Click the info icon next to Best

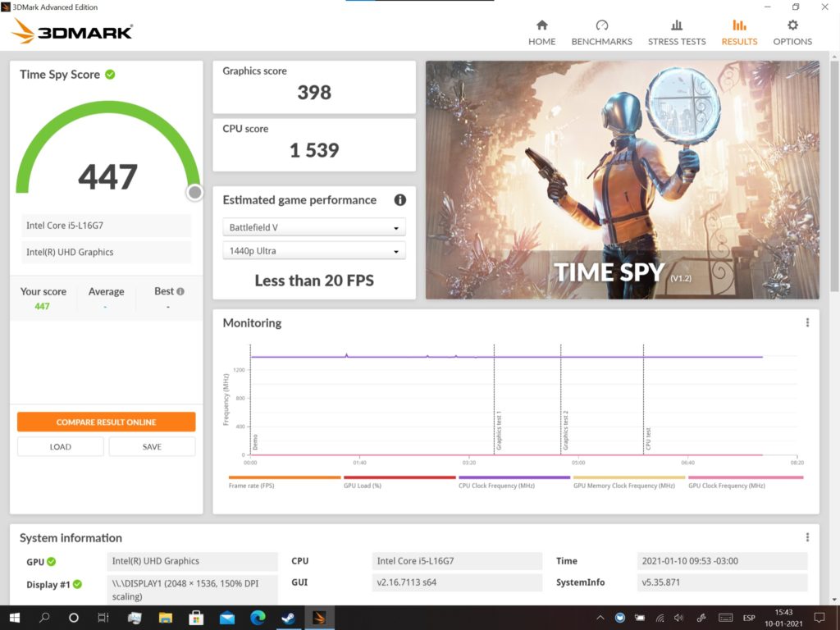click(180, 291)
